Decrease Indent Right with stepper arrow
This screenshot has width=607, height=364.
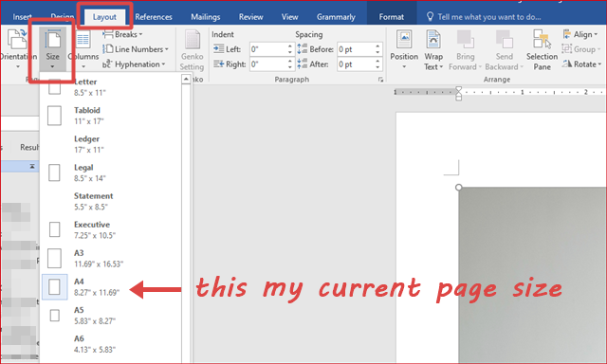(x=290, y=67)
